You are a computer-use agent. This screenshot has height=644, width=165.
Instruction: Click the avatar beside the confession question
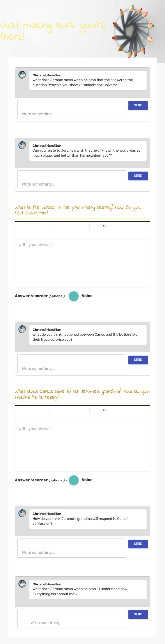[x=22, y=513]
